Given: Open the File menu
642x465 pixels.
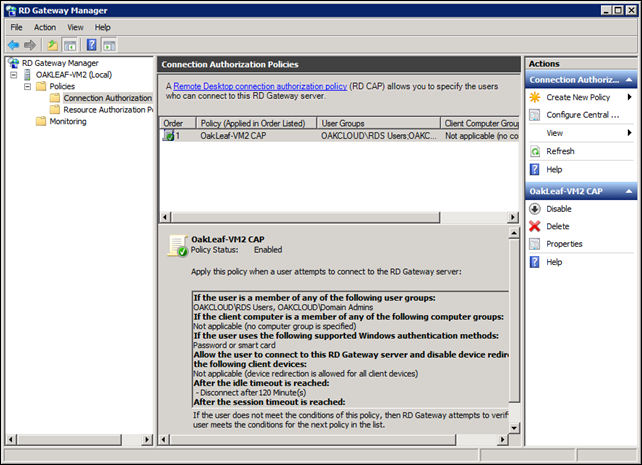Looking at the screenshot, I should (16, 27).
